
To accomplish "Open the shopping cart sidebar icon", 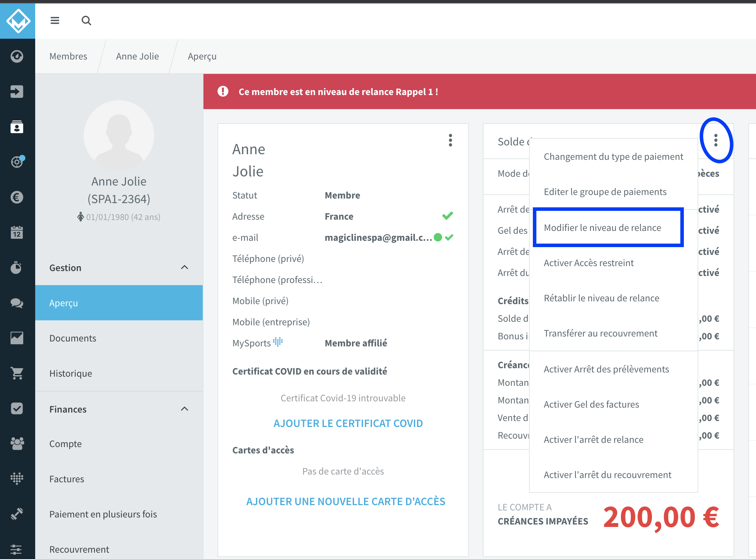I will point(17,373).
